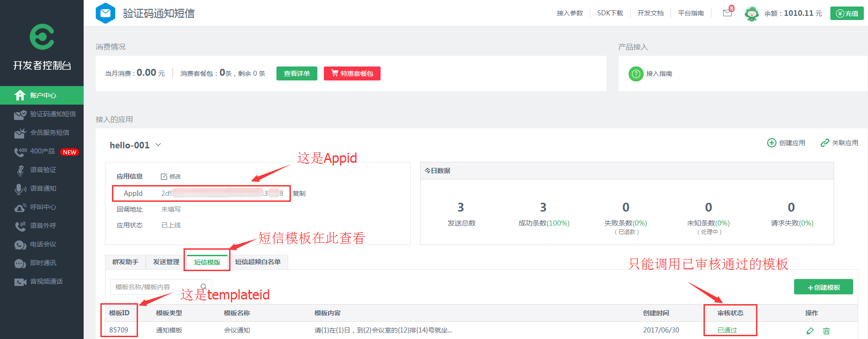Click the 创建应用 link text
The image size is (868, 339).
[x=792, y=143]
